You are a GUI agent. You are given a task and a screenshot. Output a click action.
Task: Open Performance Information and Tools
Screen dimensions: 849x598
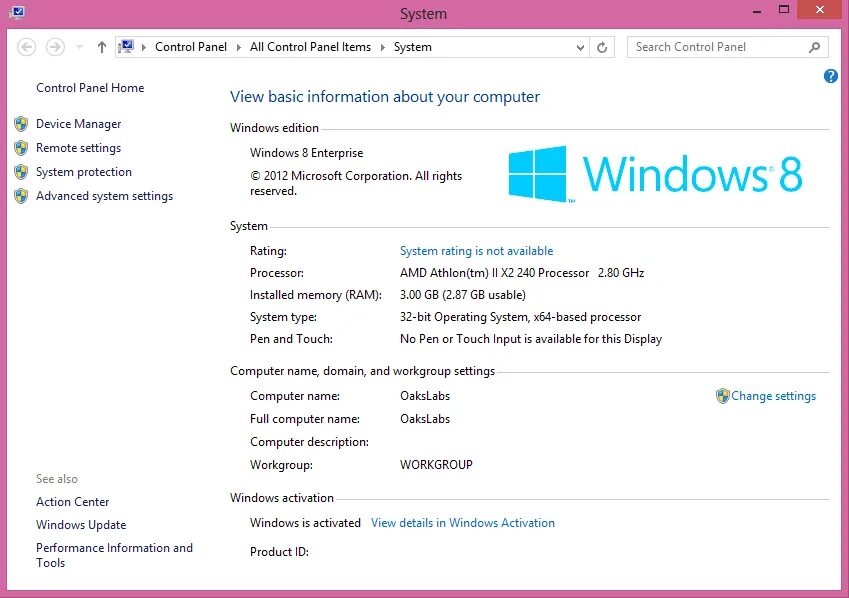[x=114, y=555]
